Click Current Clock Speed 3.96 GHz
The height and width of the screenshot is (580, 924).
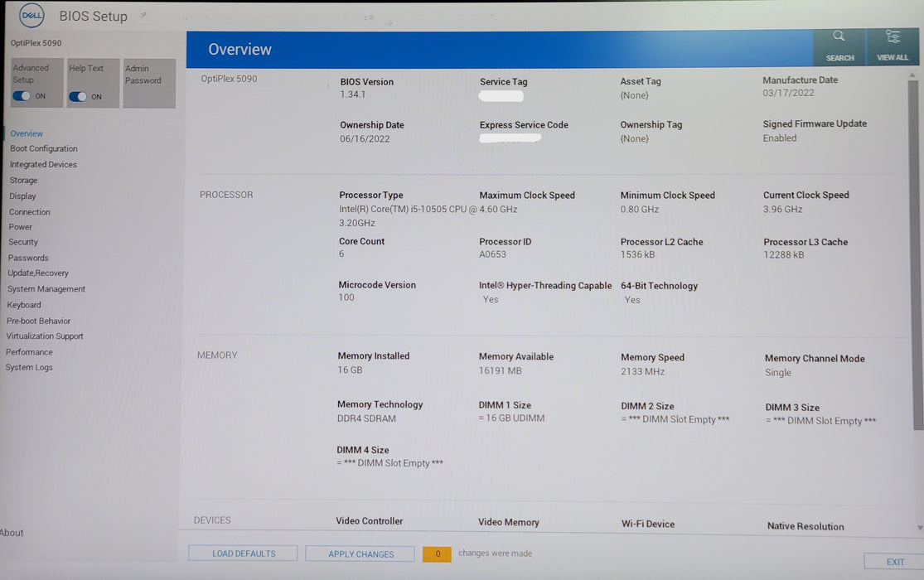point(782,210)
